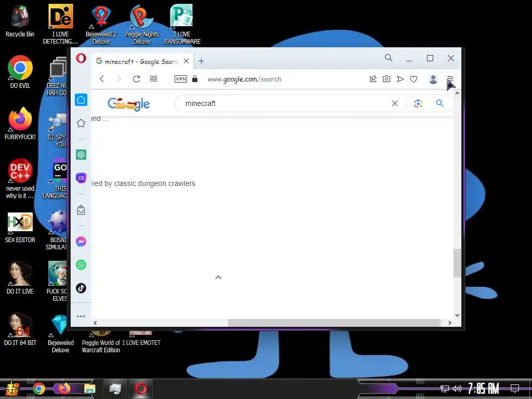Switch to Opera on the taskbar

140,389
